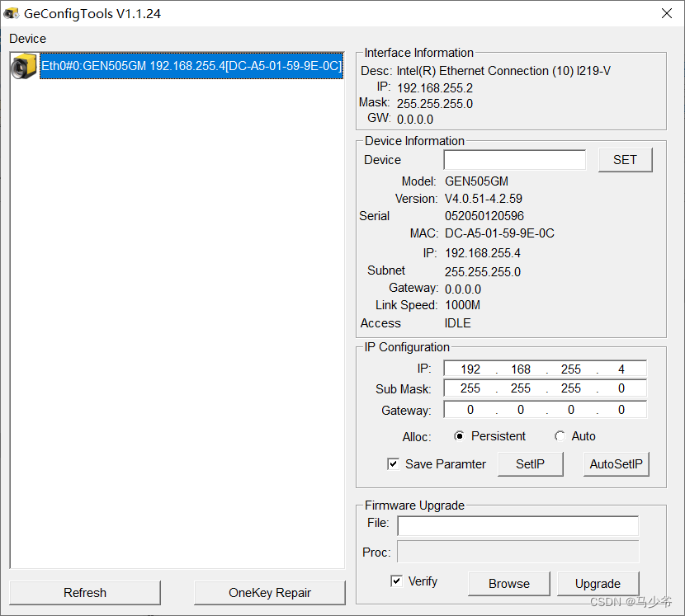
Task: Enable the Save Paramter checkbox
Action: tap(394, 463)
